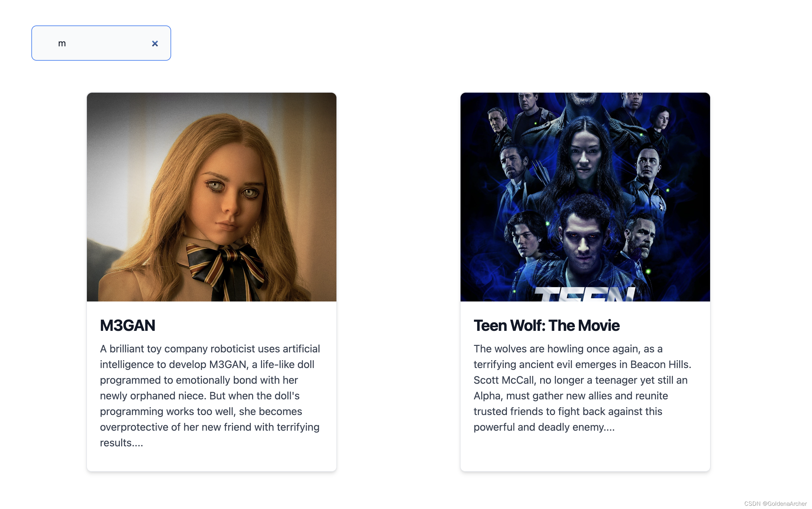The height and width of the screenshot is (509, 812).
Task: Clear the search with the x icon
Action: click(154, 43)
